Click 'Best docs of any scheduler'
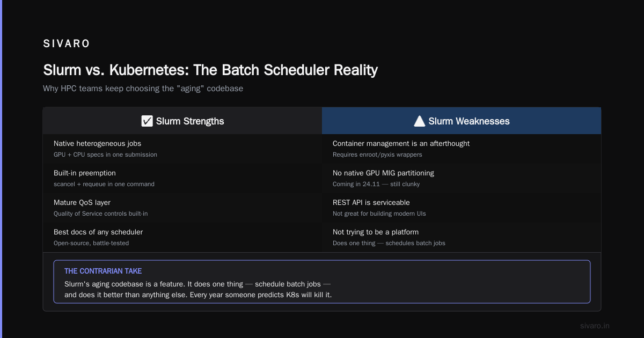 coord(98,232)
